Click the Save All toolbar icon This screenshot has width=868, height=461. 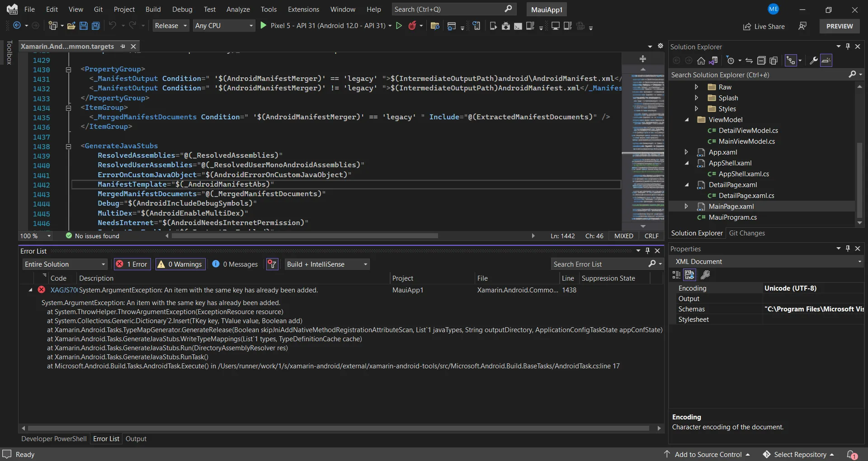coord(95,26)
